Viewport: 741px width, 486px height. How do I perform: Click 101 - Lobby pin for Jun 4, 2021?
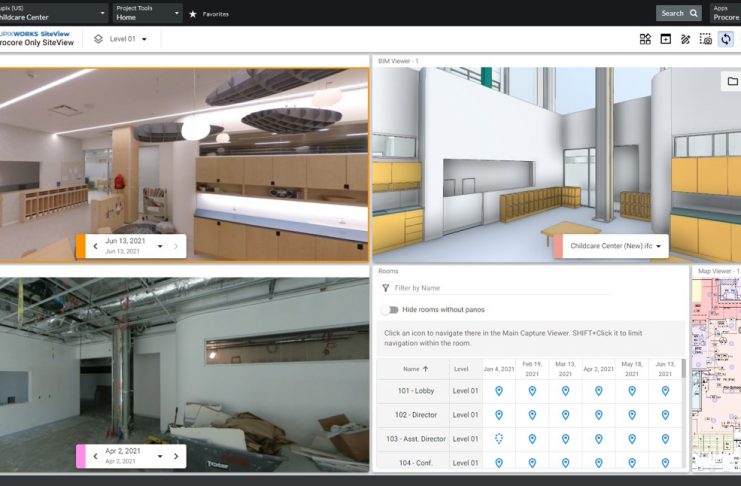click(498, 391)
